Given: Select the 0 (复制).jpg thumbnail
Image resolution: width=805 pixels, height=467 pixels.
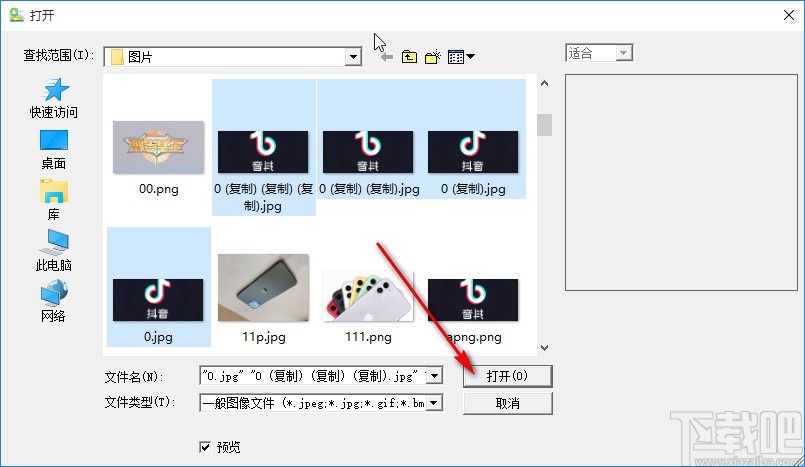Looking at the screenshot, I should 473,152.
